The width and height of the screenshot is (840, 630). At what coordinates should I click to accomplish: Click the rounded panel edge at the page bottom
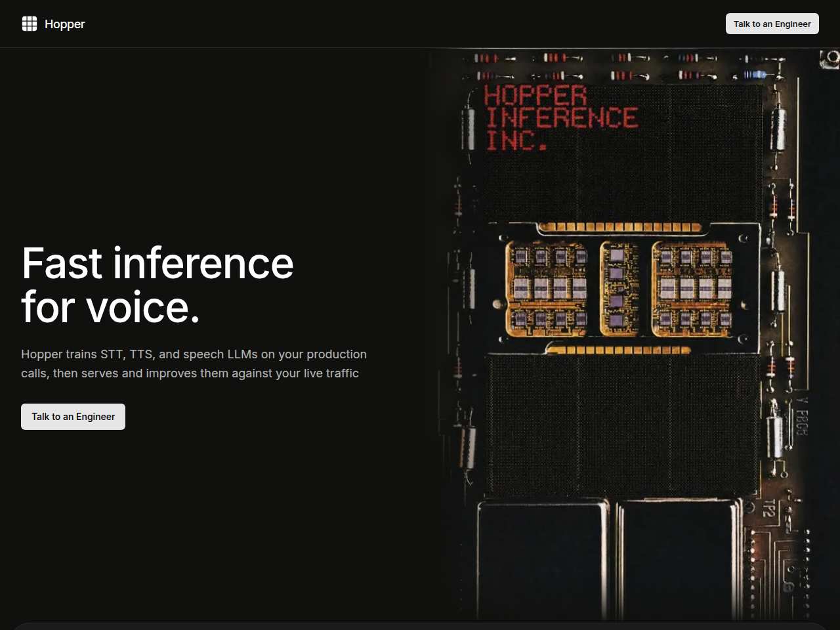pos(420,626)
